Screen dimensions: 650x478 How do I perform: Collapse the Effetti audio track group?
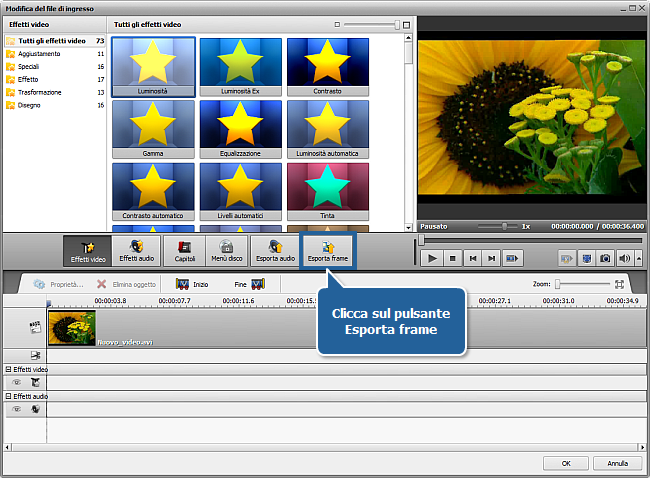tap(8, 397)
